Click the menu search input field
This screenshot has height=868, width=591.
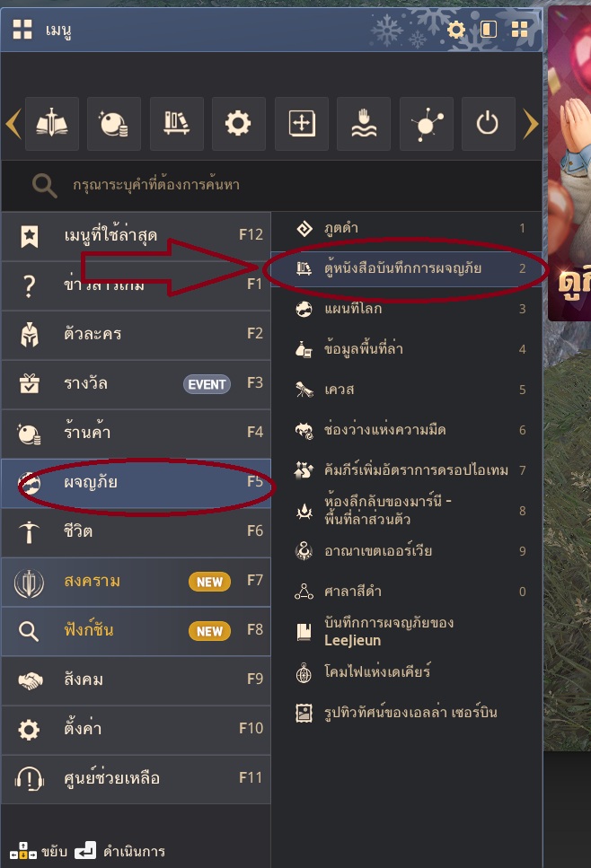[x=271, y=185]
